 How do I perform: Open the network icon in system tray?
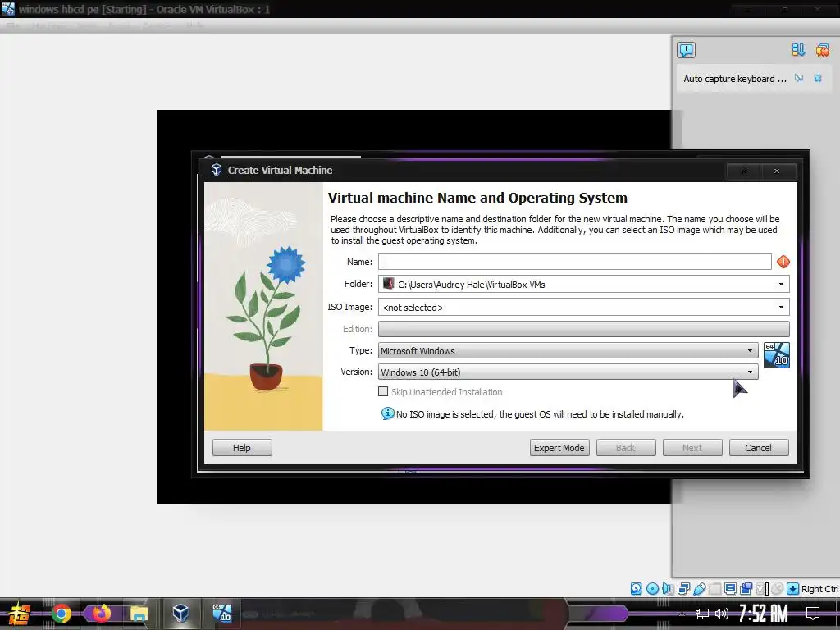[701, 614]
